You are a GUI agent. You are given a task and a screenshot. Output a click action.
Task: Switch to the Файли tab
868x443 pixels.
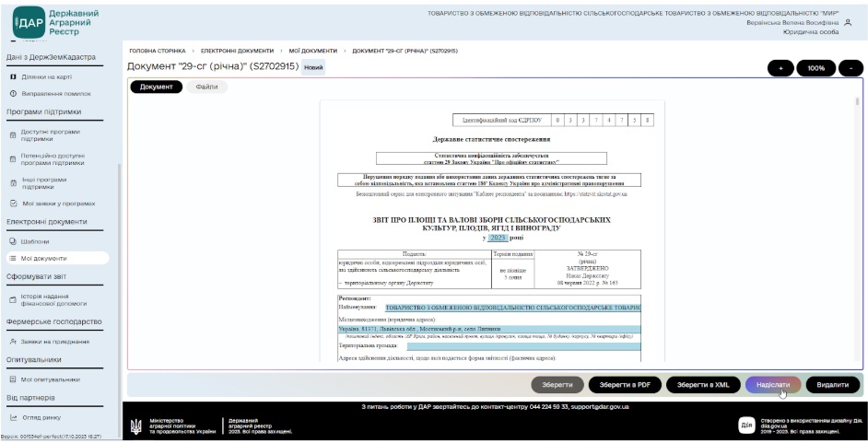coord(206,87)
